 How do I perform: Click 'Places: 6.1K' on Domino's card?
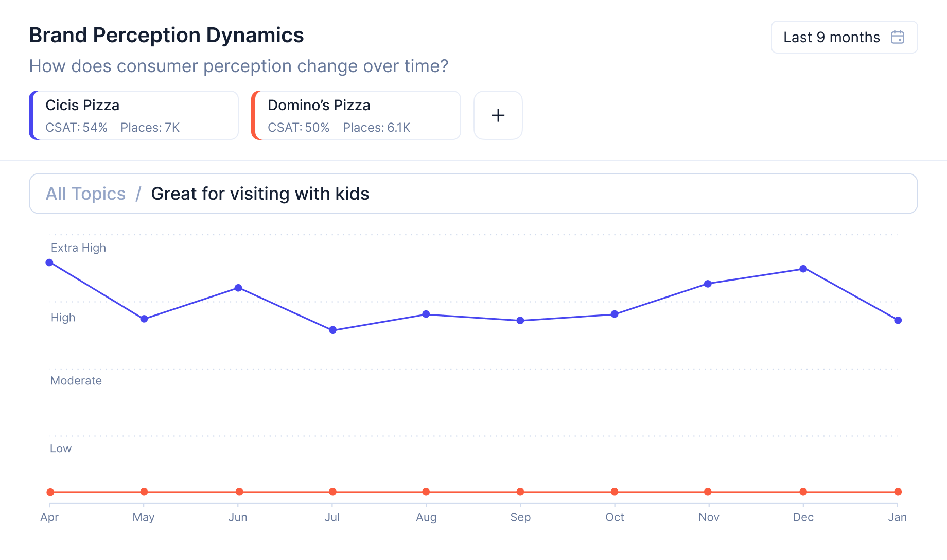click(376, 128)
